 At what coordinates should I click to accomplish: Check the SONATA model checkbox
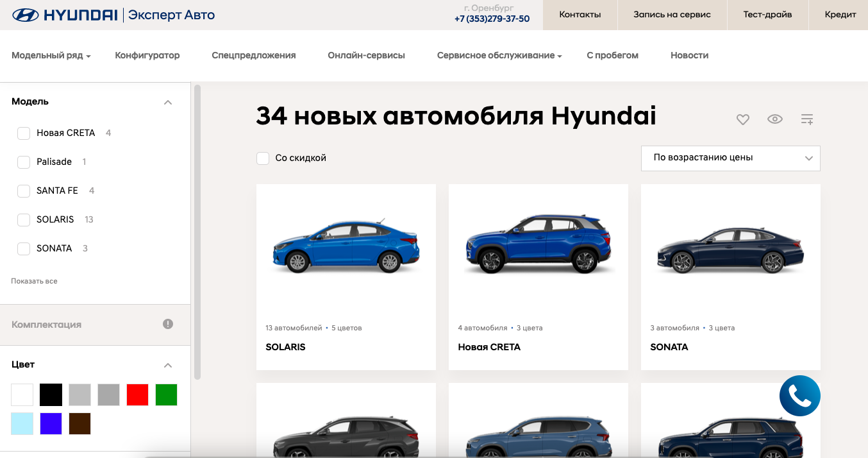pos(24,248)
